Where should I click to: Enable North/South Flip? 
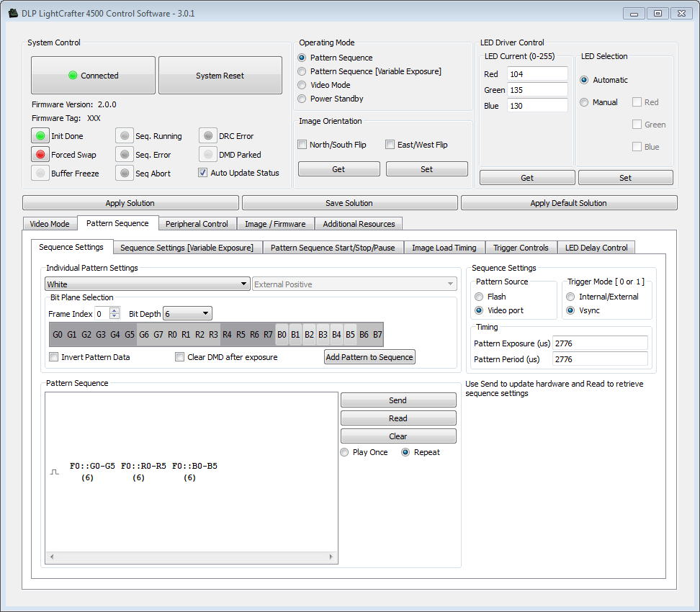(x=302, y=144)
